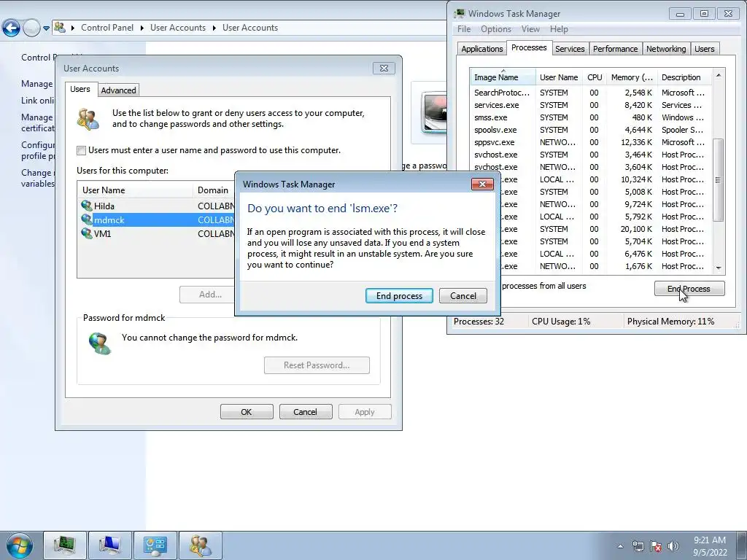Sort processes by Memory column
The image size is (747, 560).
coord(632,77)
